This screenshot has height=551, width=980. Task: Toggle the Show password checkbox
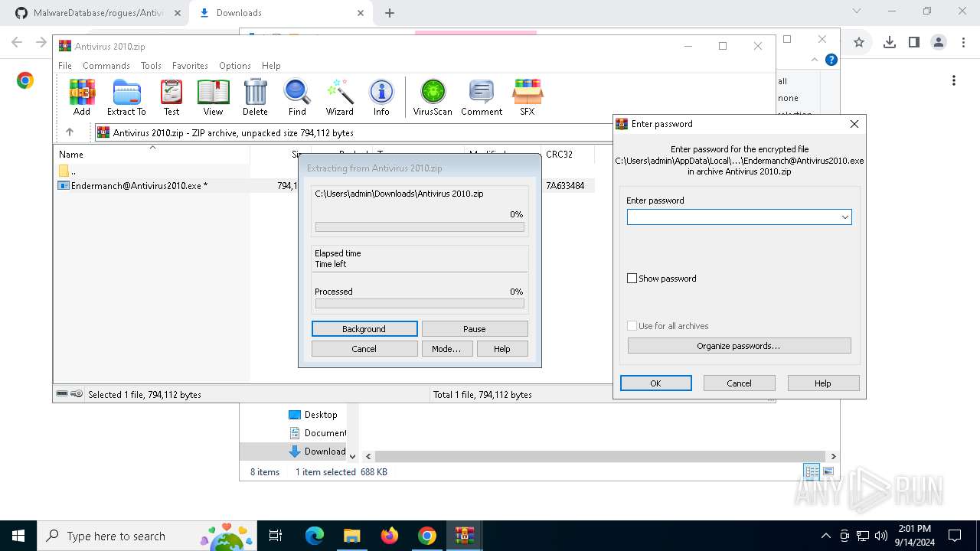tap(632, 279)
